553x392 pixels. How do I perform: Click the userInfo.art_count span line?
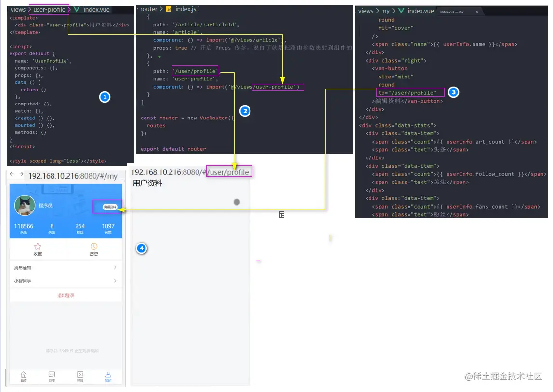(454, 142)
